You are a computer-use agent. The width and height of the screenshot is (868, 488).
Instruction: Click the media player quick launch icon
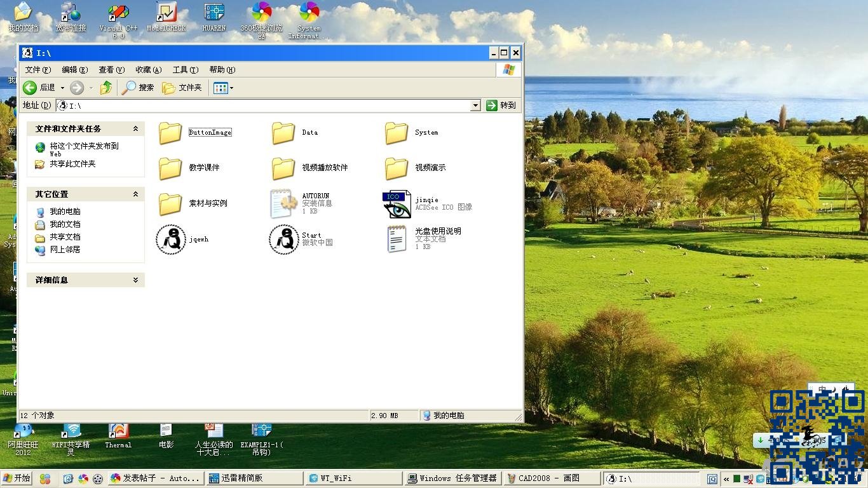98,479
